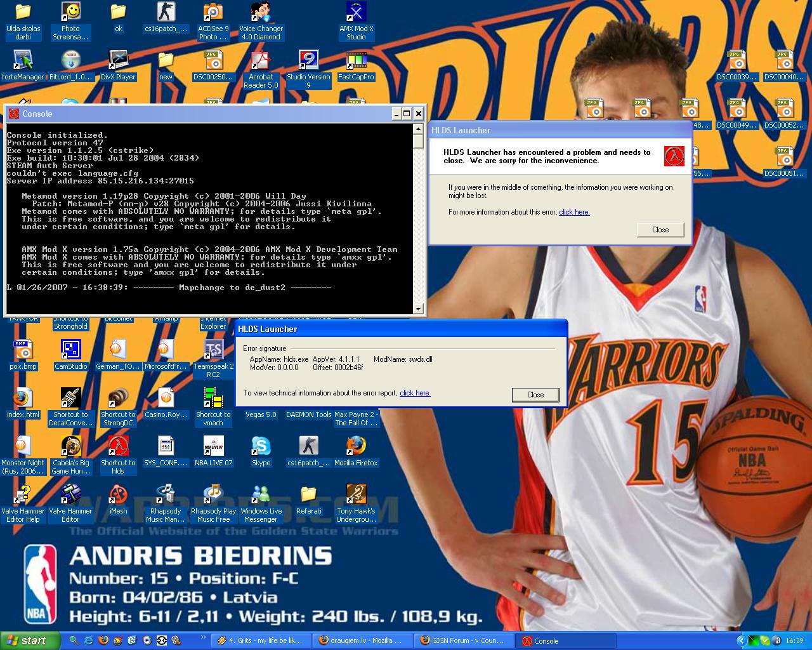Click 'click here' to view technical report
Screen dimensions: 812x650
(x=415, y=393)
